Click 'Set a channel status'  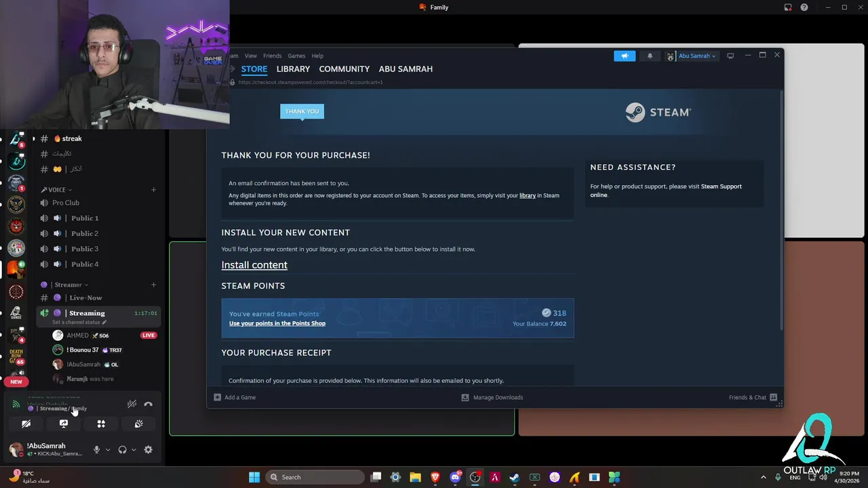coord(79,322)
